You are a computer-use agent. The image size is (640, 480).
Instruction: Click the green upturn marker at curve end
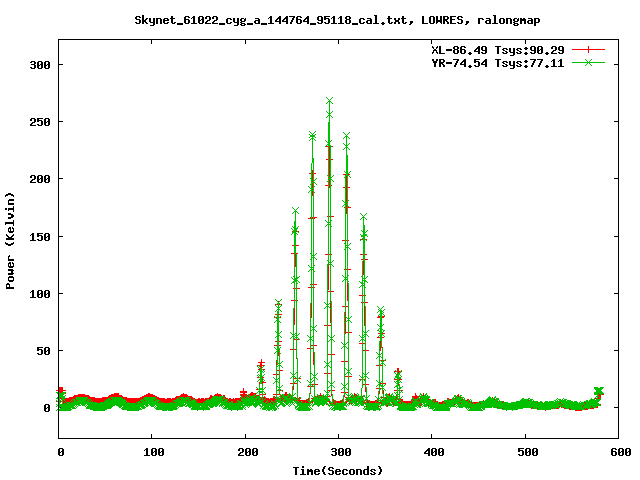coord(598,391)
